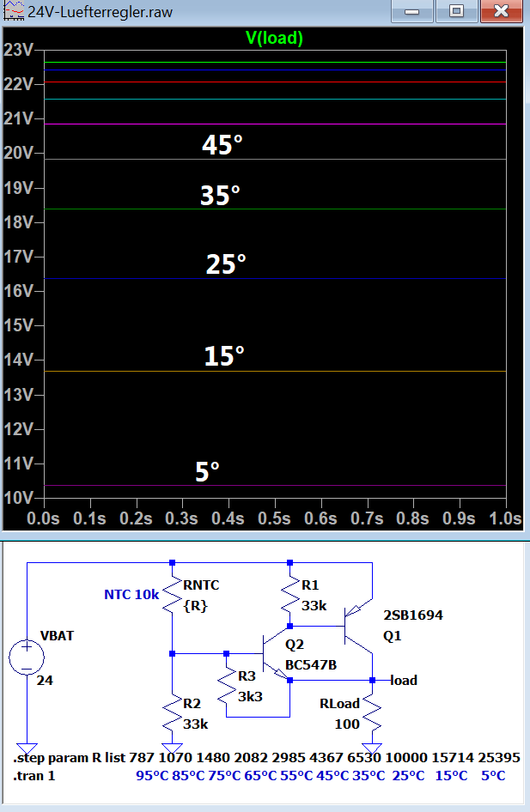Close the 24V-Luefterregler.raw window

pos(501,11)
